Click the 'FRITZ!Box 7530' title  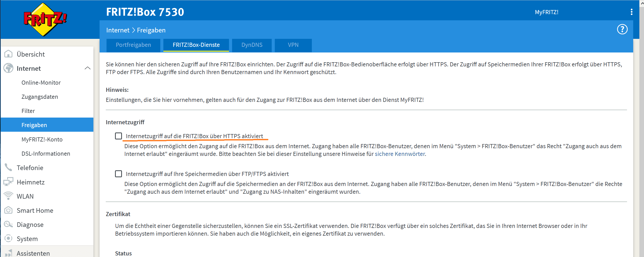click(x=145, y=12)
